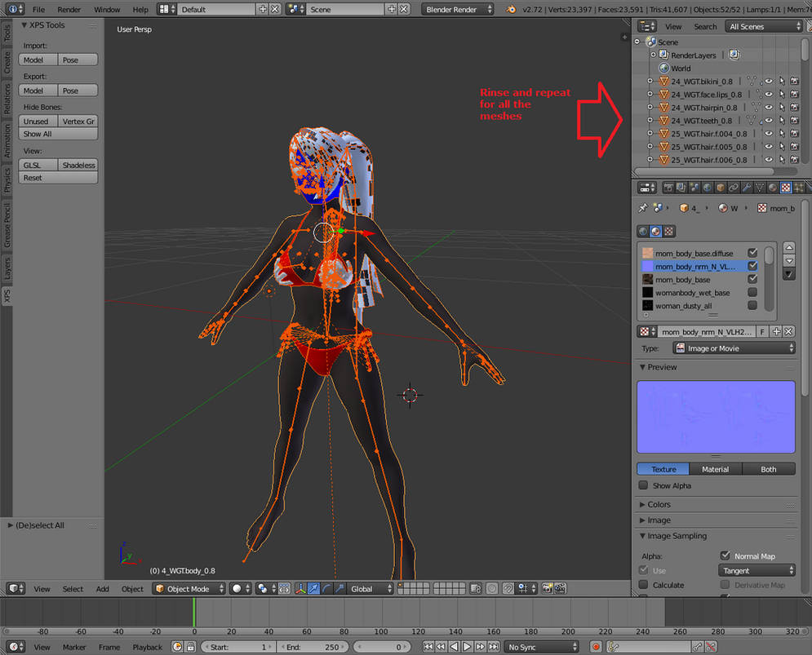Hide 24_WGT.hairpin_0.8 with its eye icon

769,107
